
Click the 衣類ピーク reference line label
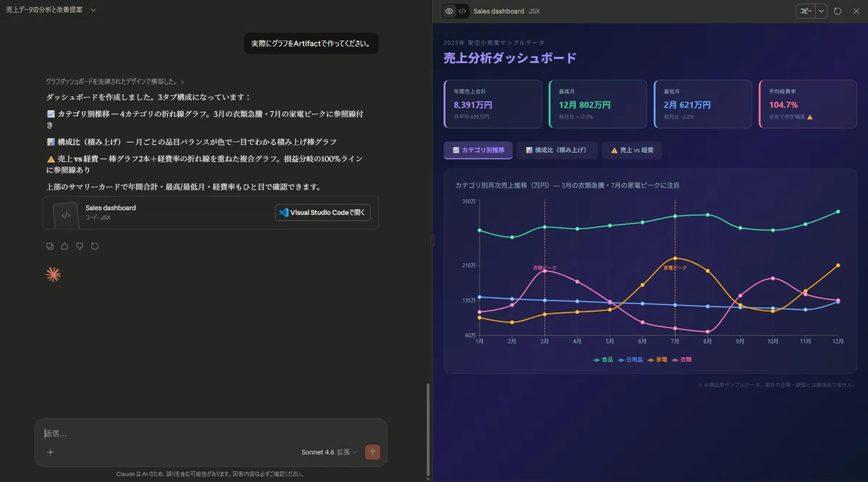[545, 268]
